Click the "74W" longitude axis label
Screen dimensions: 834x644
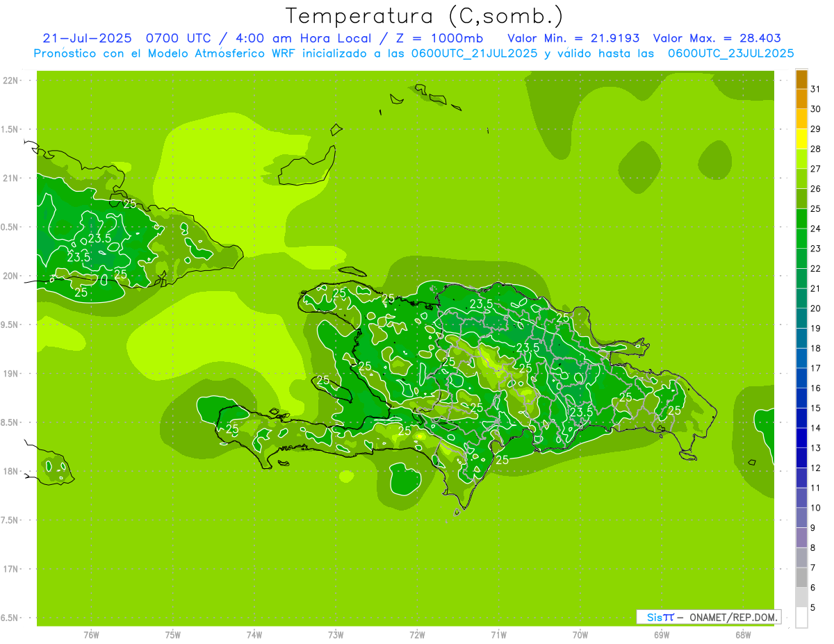254,634
